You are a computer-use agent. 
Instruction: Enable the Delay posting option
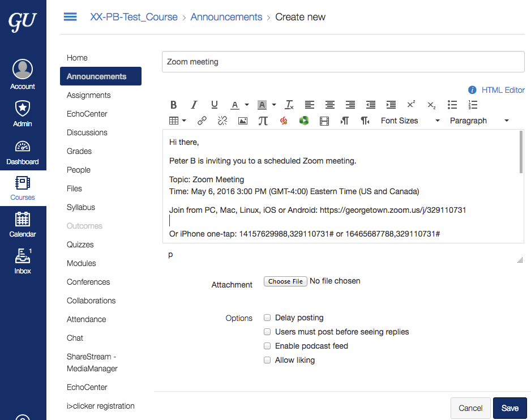click(x=267, y=318)
